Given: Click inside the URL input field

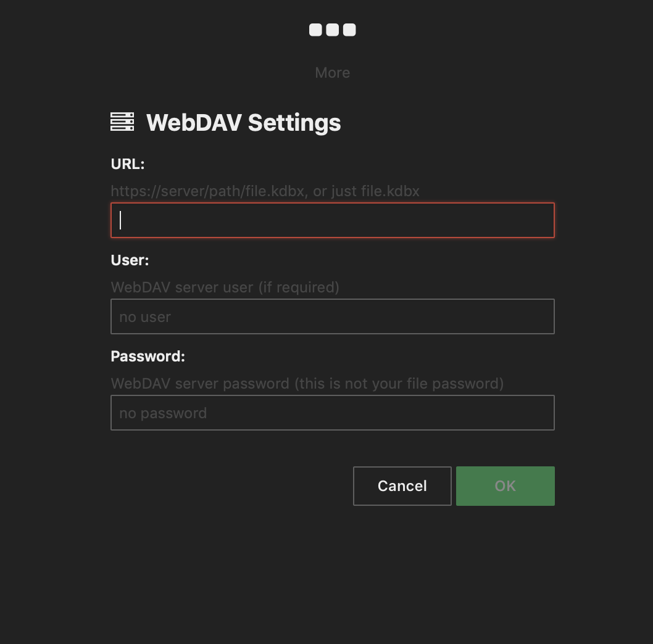Looking at the screenshot, I should (332, 220).
